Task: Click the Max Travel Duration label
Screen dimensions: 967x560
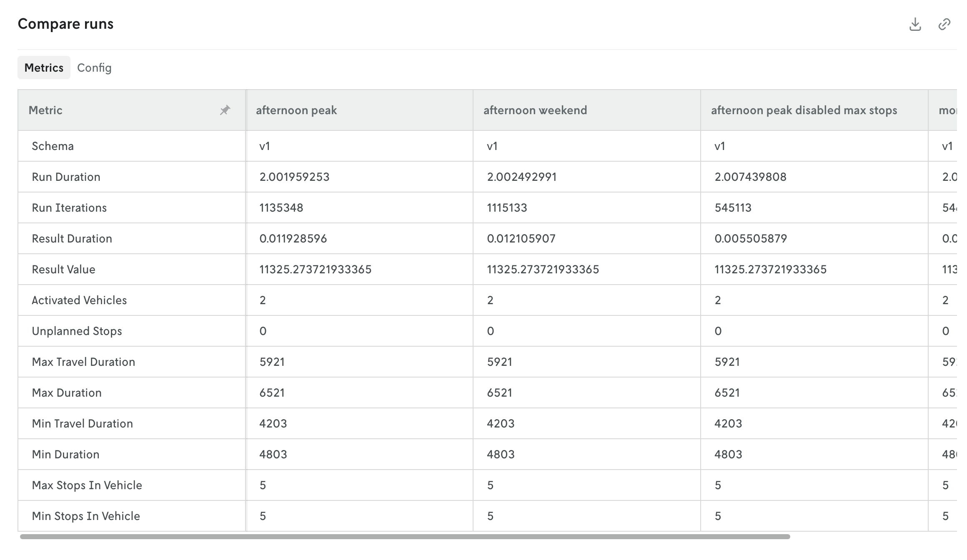Action: tap(83, 362)
